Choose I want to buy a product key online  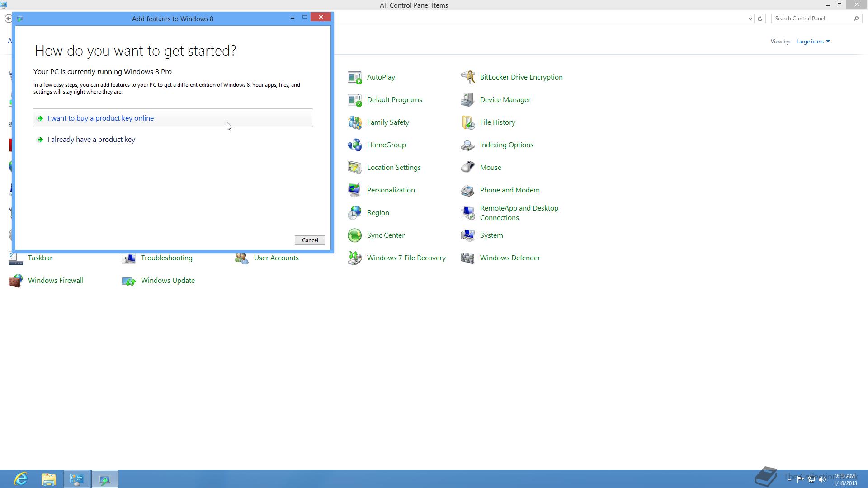tap(173, 118)
